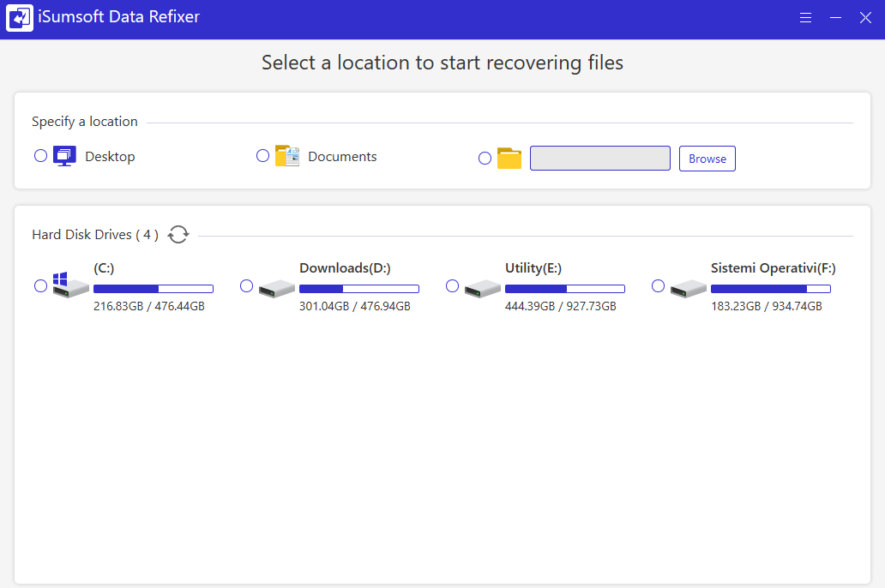Open the hamburger menu in title bar

(805, 18)
